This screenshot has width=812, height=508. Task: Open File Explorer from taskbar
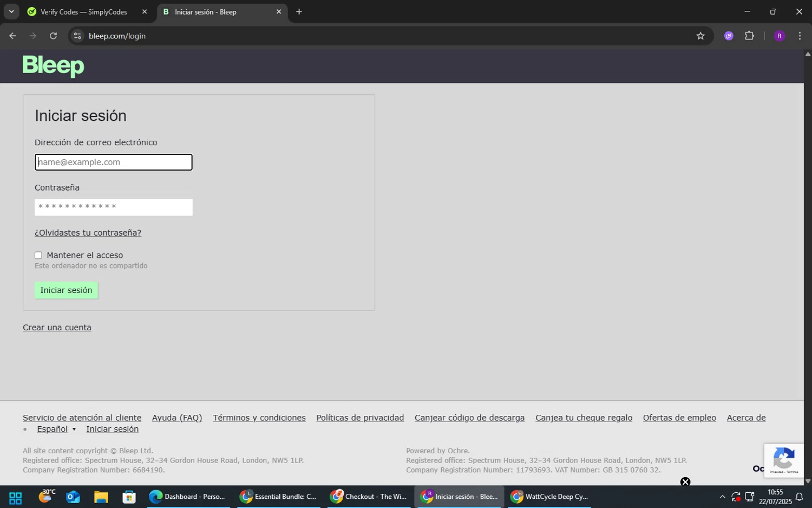(x=101, y=497)
